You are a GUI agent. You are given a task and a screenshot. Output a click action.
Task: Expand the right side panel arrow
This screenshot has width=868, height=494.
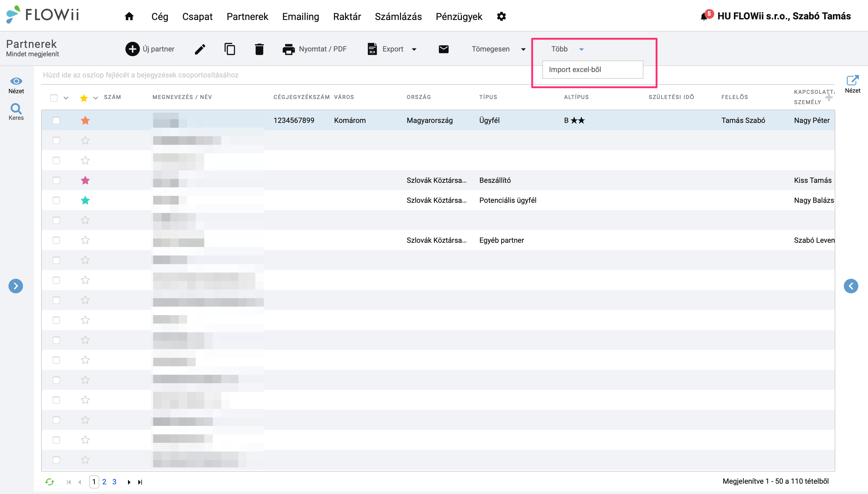coord(851,286)
